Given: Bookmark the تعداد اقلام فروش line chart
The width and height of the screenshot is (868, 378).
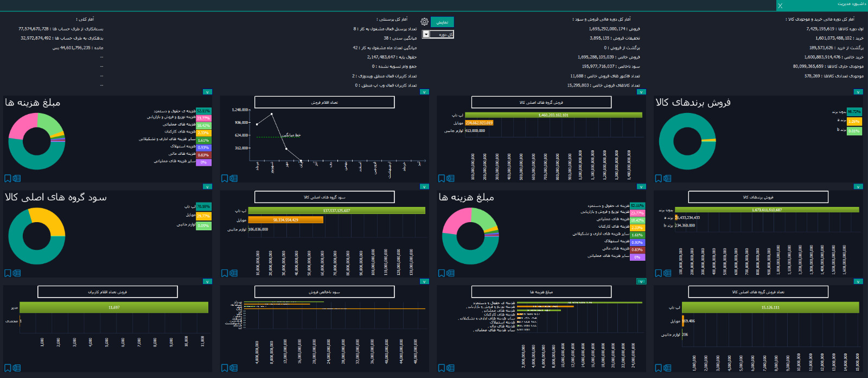Looking at the screenshot, I should click(x=225, y=178).
